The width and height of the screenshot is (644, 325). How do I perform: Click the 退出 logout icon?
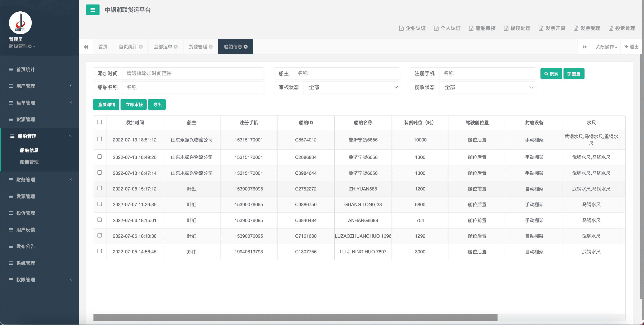click(626, 47)
